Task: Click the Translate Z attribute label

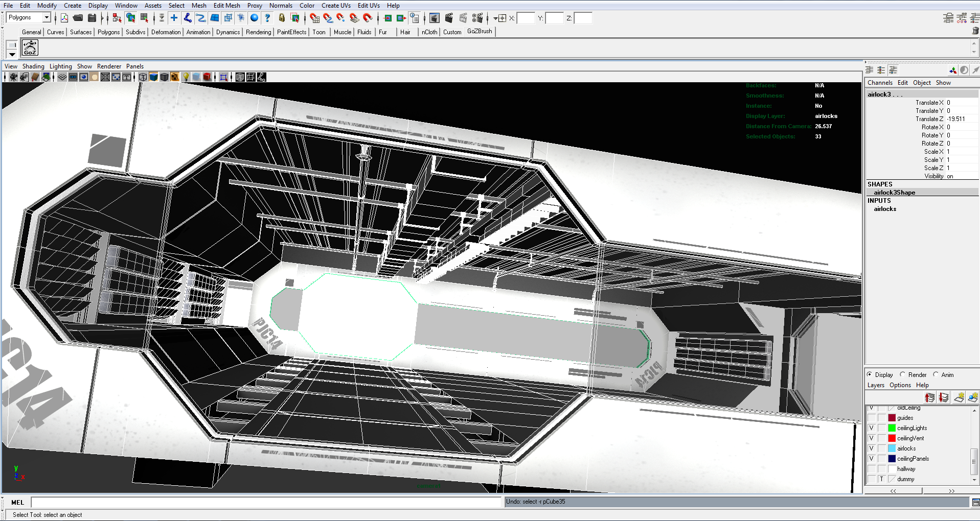Action: pos(929,119)
